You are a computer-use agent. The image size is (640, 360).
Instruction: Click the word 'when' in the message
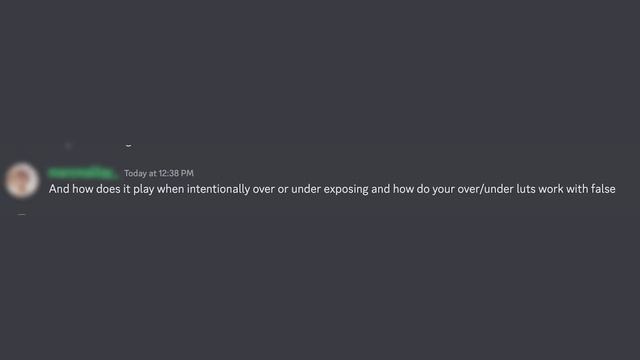tap(170, 189)
